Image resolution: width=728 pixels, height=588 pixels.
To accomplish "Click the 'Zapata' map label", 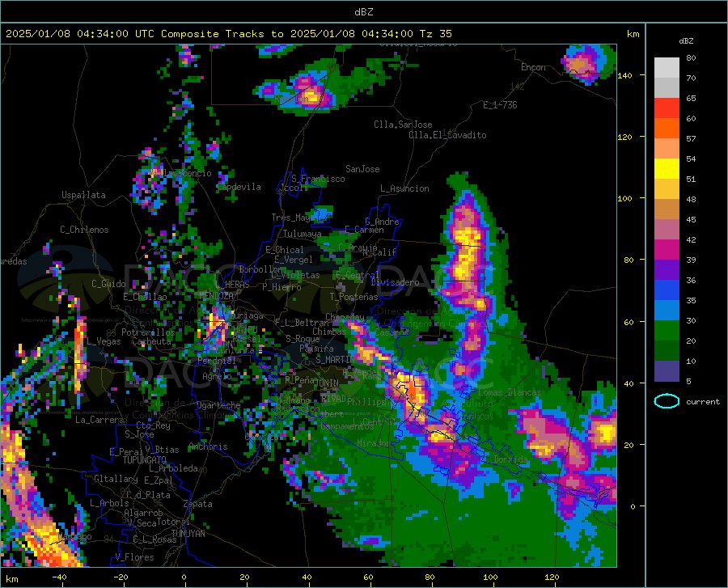I will tap(198, 504).
